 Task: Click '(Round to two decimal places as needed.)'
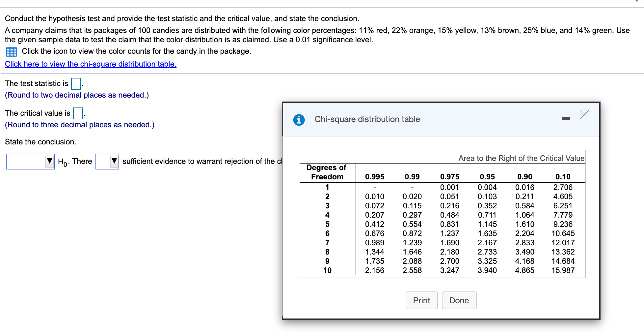(x=77, y=95)
